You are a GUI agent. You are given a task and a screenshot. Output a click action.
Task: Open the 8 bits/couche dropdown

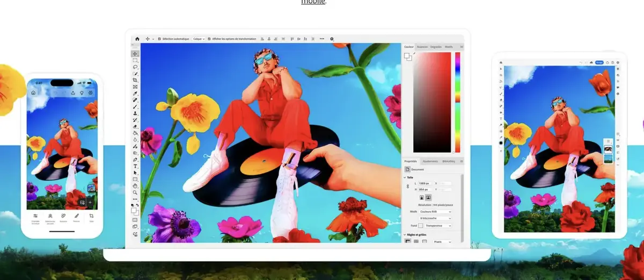point(435,218)
